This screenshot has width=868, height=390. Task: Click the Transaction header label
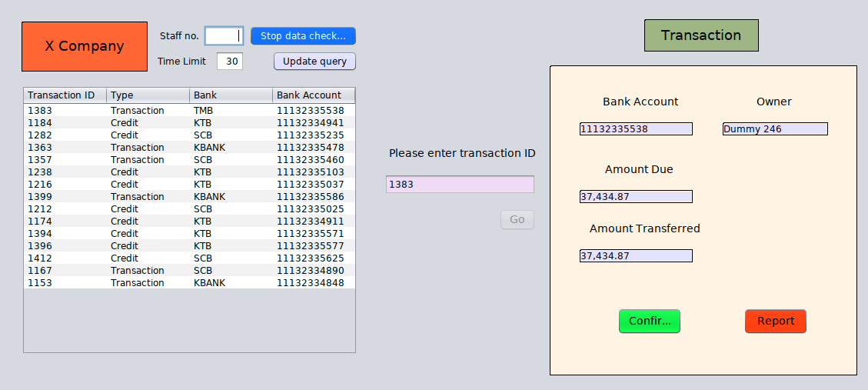point(701,35)
